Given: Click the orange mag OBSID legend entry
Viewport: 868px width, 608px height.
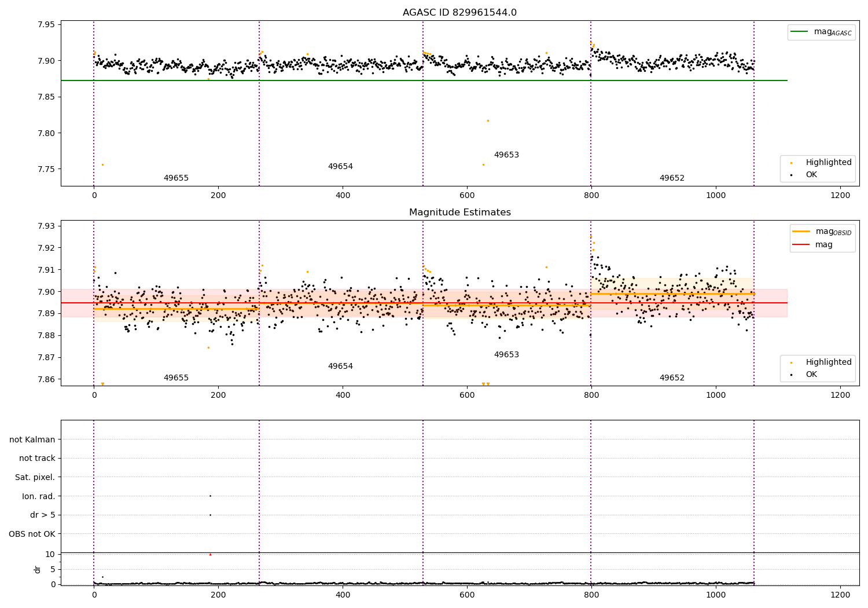Looking at the screenshot, I should coord(822,232).
